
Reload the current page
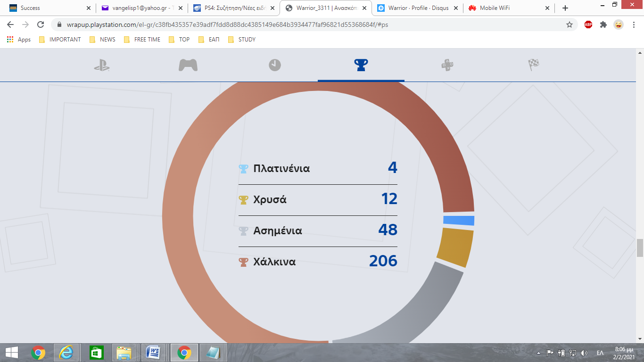41,25
